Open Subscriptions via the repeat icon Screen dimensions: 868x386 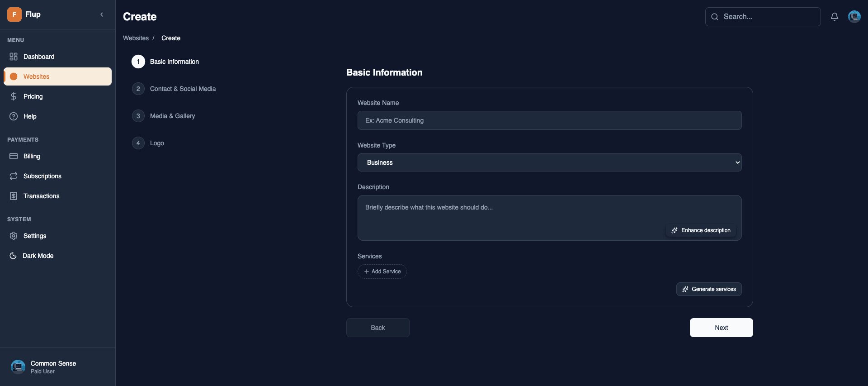(x=14, y=176)
